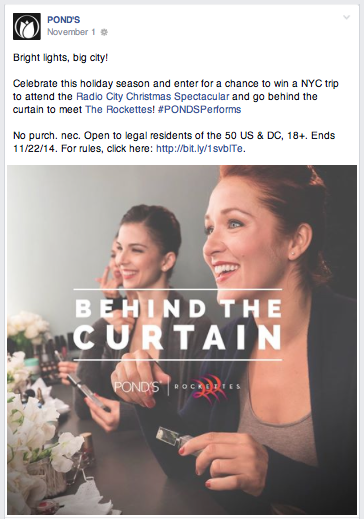Click the BEHIND THE headline text
364x519 pixels.
point(178,308)
